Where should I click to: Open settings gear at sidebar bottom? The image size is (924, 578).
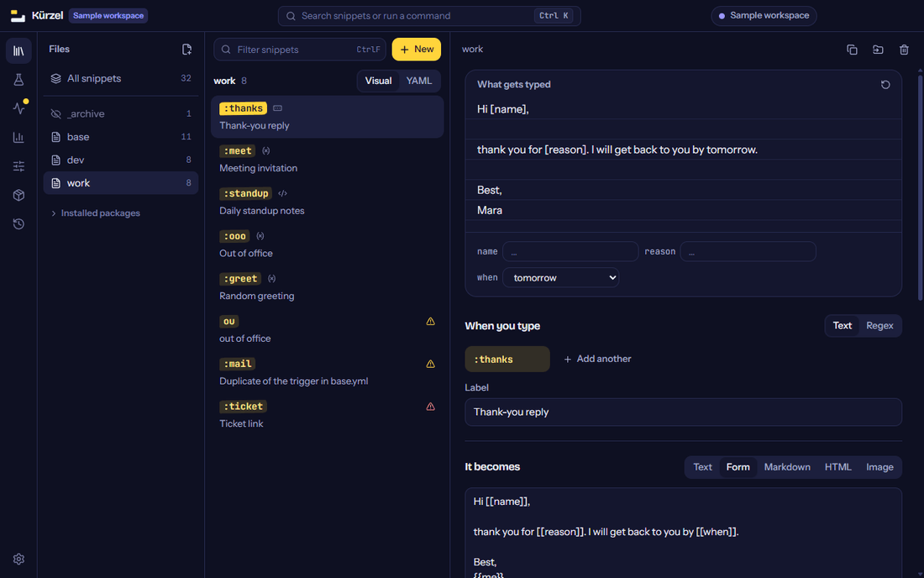(18, 560)
